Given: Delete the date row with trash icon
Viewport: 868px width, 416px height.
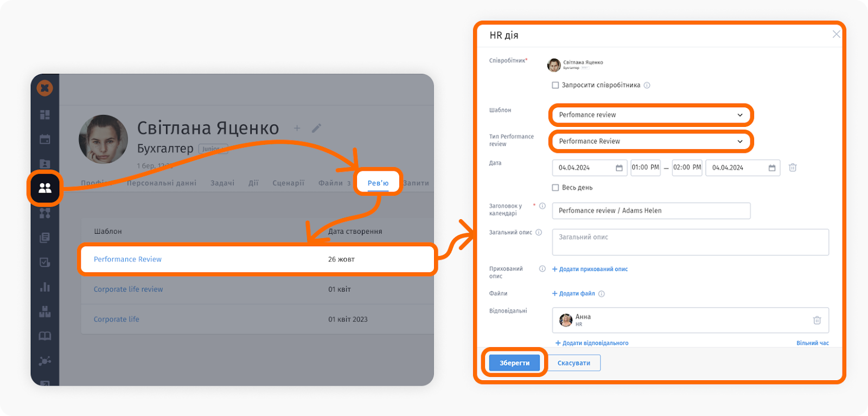Looking at the screenshot, I should point(793,168).
